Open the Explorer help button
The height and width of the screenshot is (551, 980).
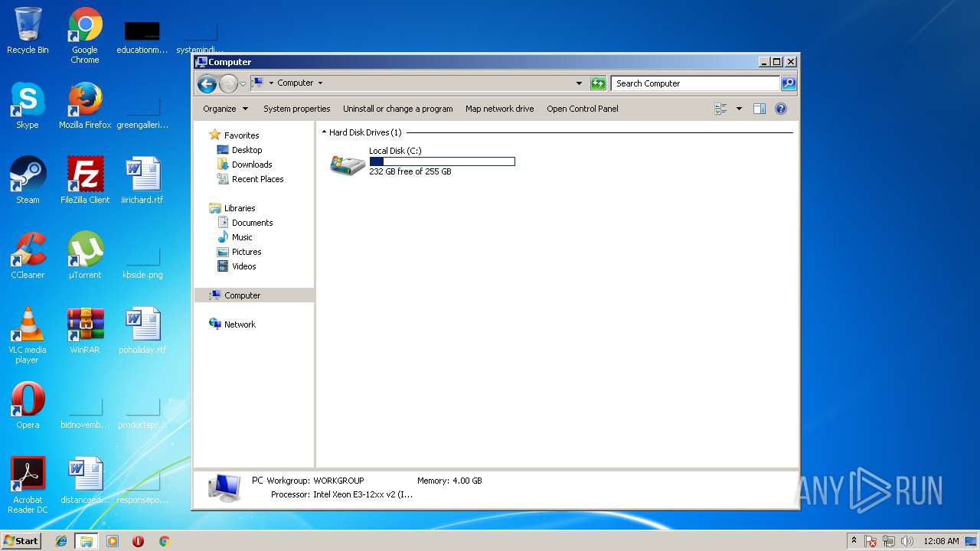click(781, 109)
